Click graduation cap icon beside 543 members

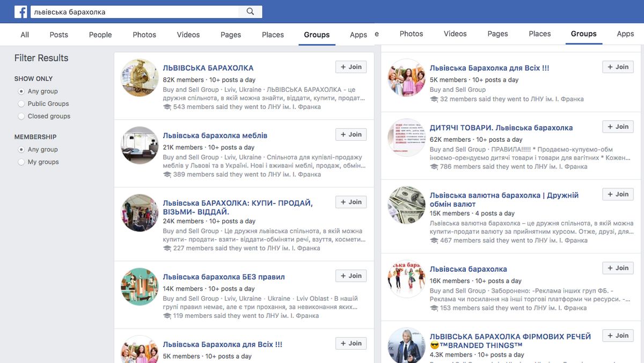167,107
